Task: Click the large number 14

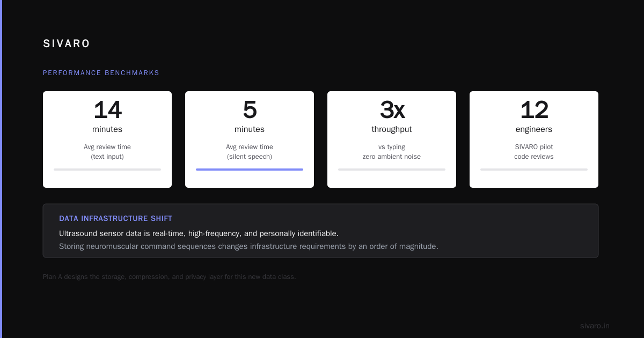Action: [x=107, y=110]
